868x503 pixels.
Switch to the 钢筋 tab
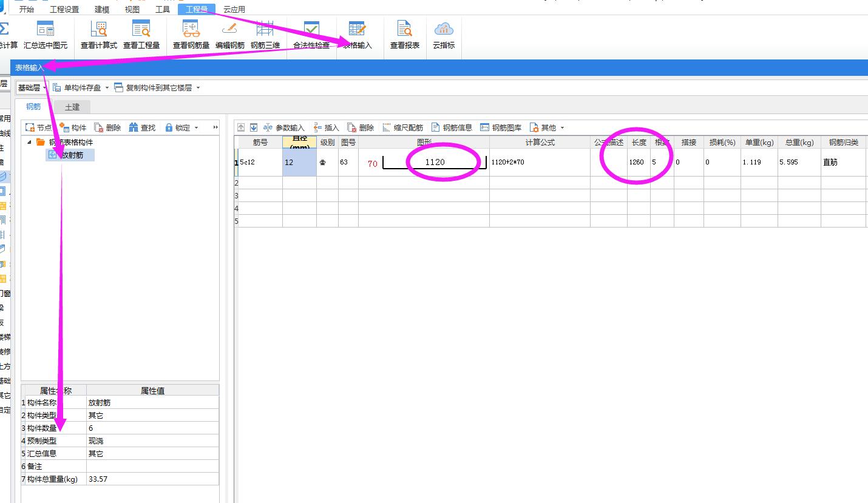(33, 106)
